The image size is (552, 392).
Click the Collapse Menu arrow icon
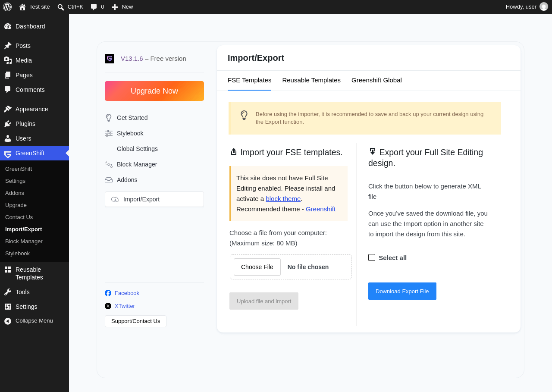[x=8, y=321]
